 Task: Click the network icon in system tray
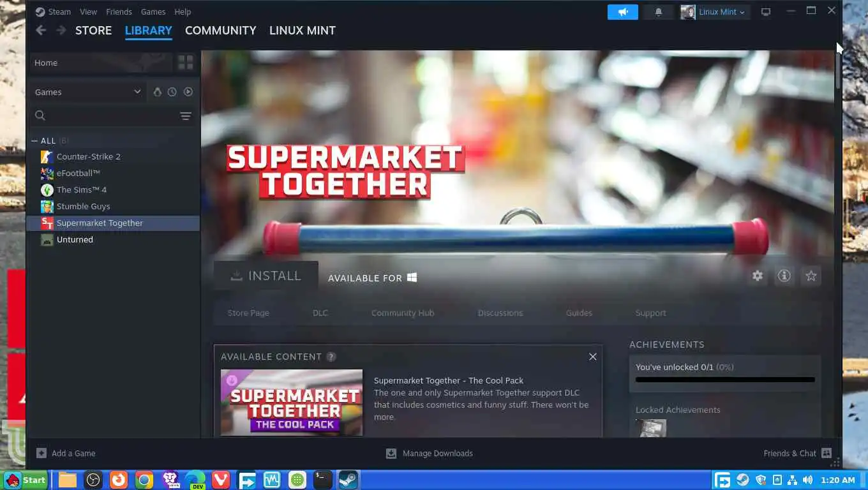(793, 480)
